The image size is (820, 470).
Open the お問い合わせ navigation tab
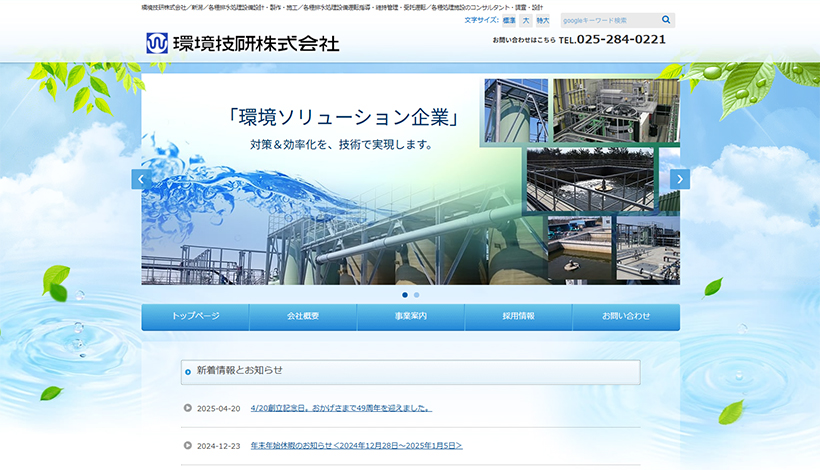click(x=626, y=316)
